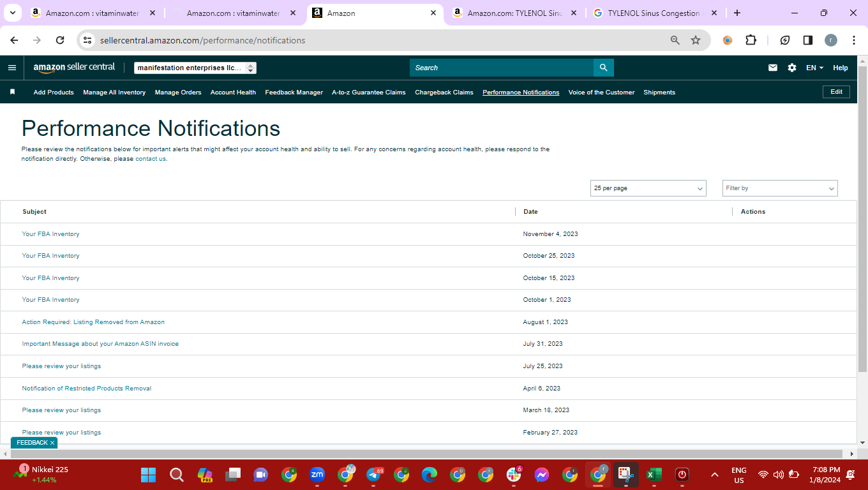The image size is (868, 490).
Task: Open the Chrome Extensions puzzle icon
Action: [751, 40]
